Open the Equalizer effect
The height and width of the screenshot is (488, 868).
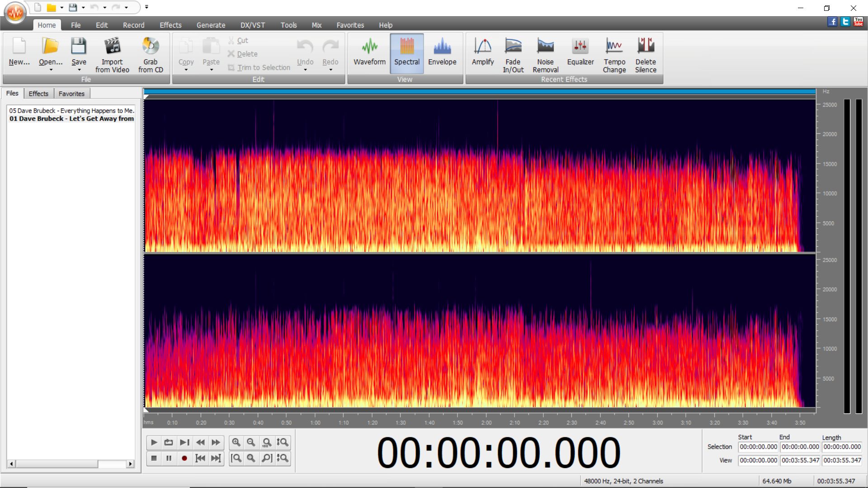[x=580, y=55]
